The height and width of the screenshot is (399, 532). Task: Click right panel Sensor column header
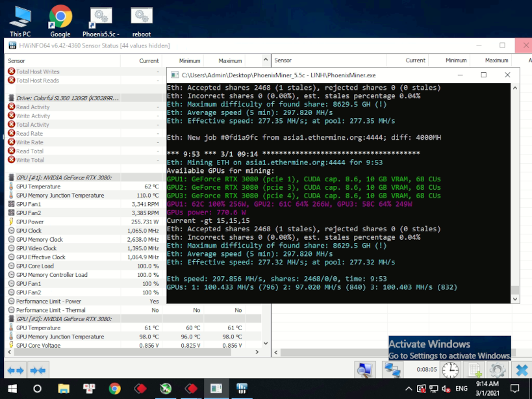329,60
